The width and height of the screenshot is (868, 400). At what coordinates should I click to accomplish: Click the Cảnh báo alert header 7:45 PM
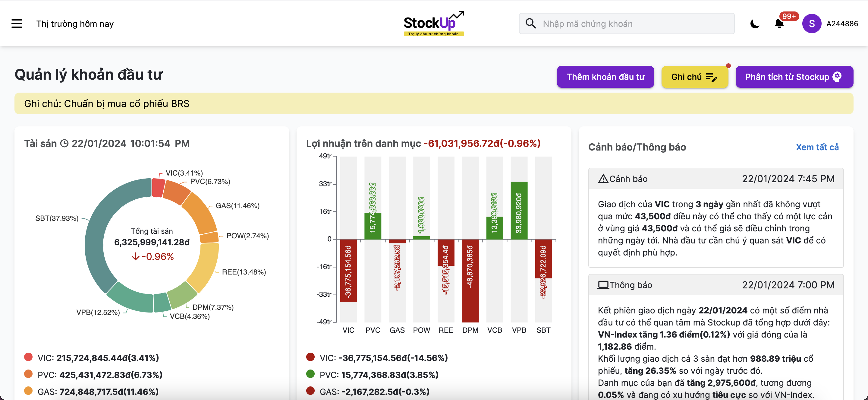tap(716, 179)
